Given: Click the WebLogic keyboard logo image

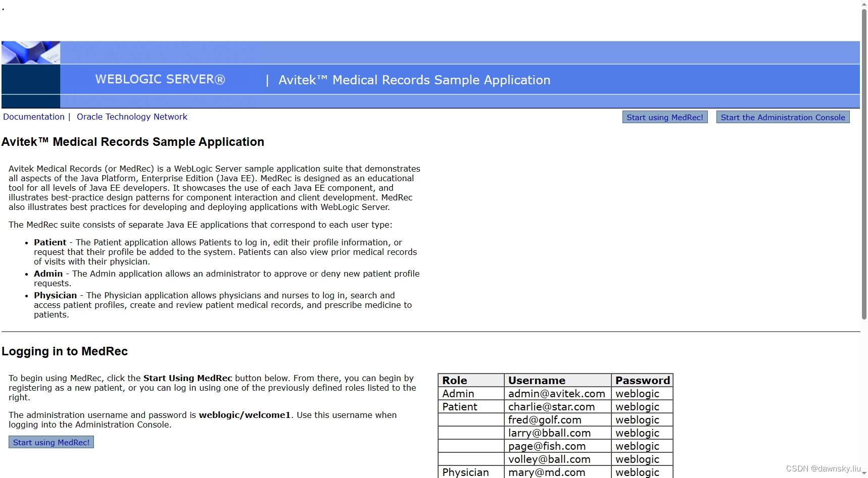Looking at the screenshot, I should (x=31, y=52).
